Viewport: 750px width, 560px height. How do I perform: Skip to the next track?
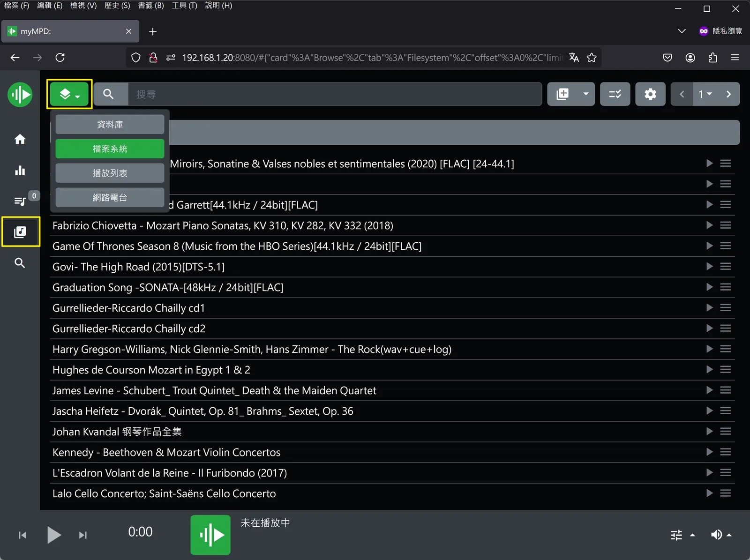(x=83, y=535)
